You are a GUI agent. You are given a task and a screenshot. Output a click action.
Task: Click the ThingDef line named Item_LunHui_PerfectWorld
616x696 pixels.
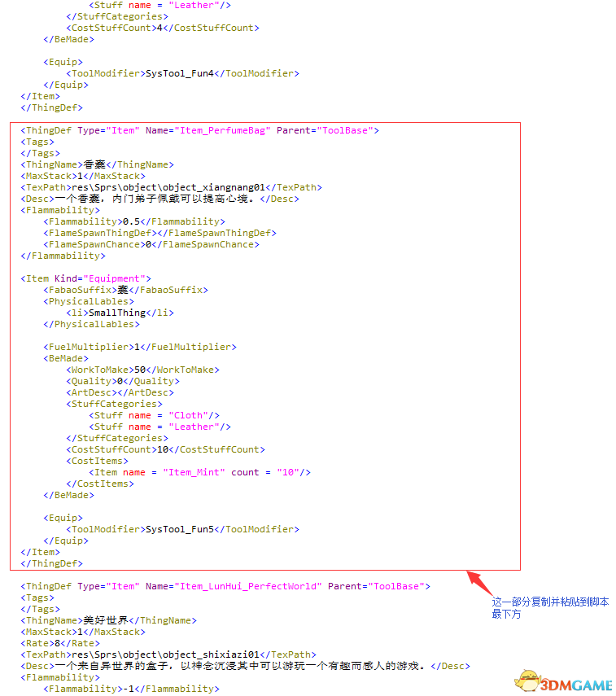(x=225, y=586)
